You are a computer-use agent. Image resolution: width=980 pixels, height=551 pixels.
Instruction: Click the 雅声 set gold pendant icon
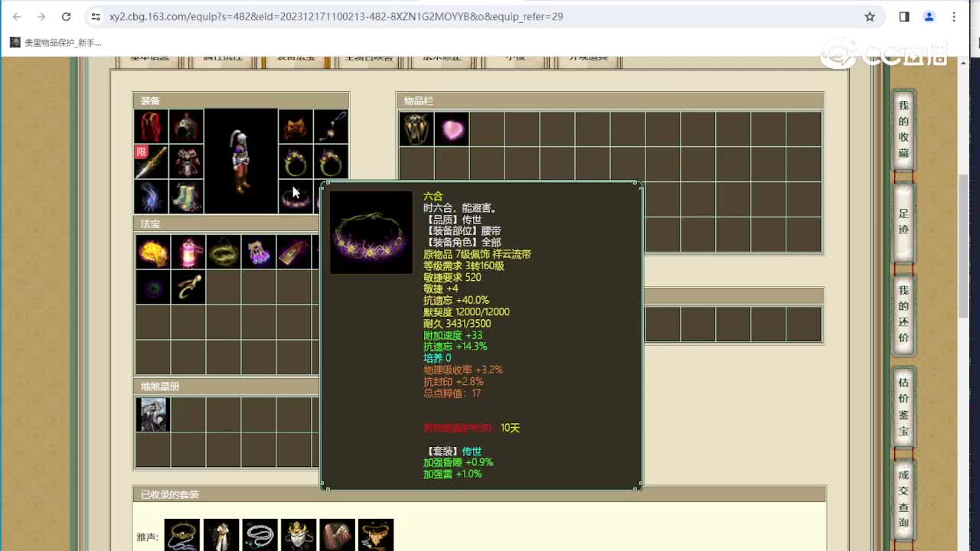click(x=376, y=536)
